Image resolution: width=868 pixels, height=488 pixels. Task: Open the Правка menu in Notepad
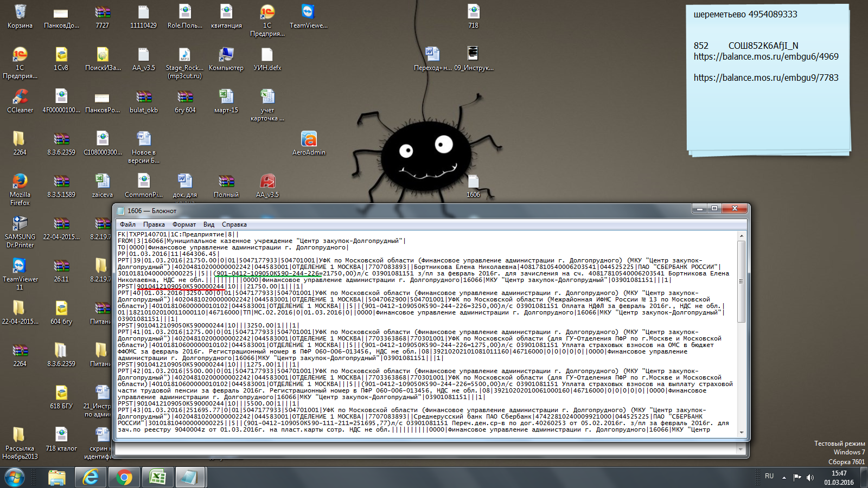click(154, 224)
